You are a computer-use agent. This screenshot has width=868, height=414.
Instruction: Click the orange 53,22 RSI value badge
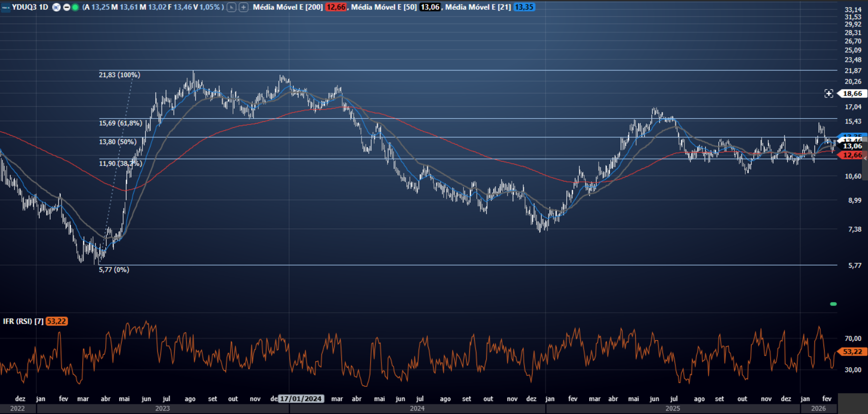click(56, 321)
